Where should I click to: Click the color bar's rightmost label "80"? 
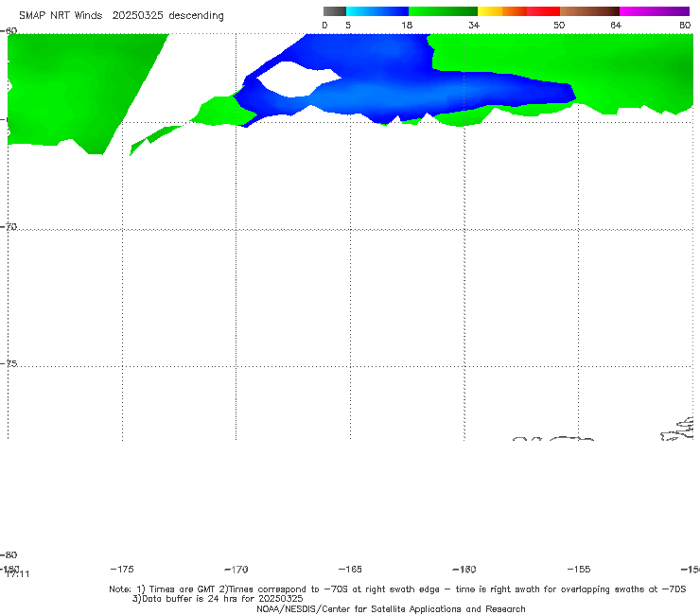[x=685, y=25]
